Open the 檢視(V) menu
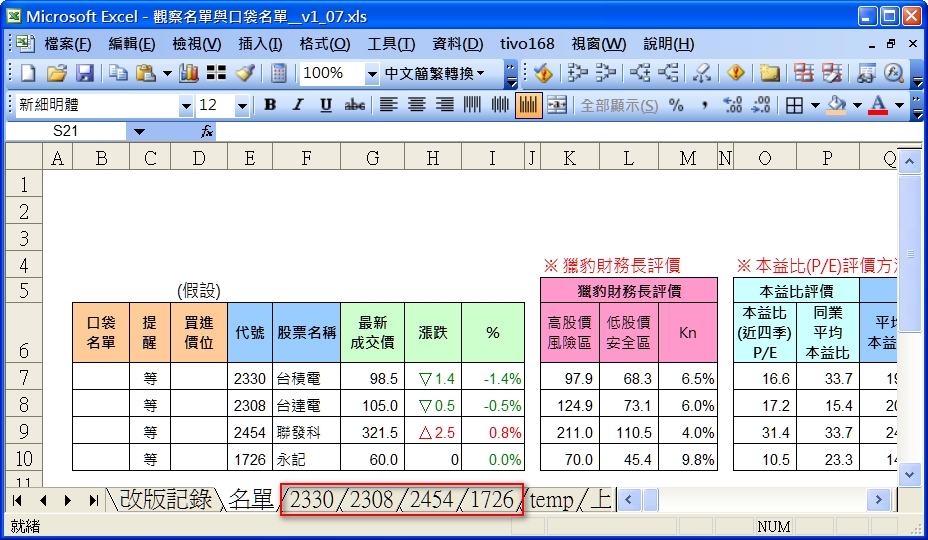Viewport: 928px width, 540px height. (196, 44)
